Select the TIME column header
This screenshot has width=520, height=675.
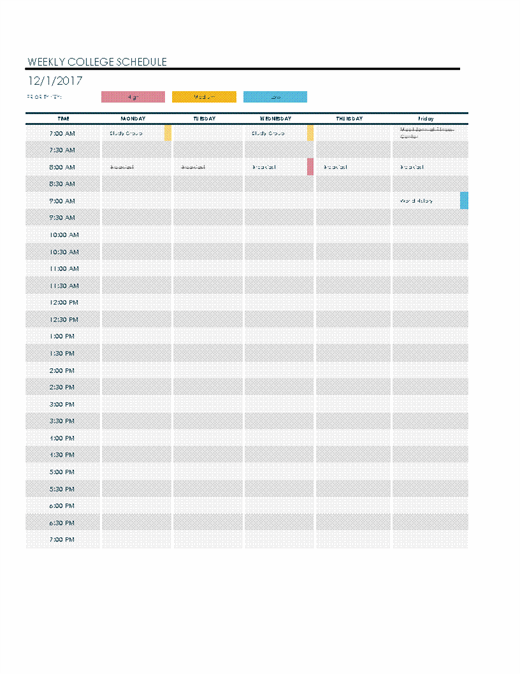click(64, 118)
